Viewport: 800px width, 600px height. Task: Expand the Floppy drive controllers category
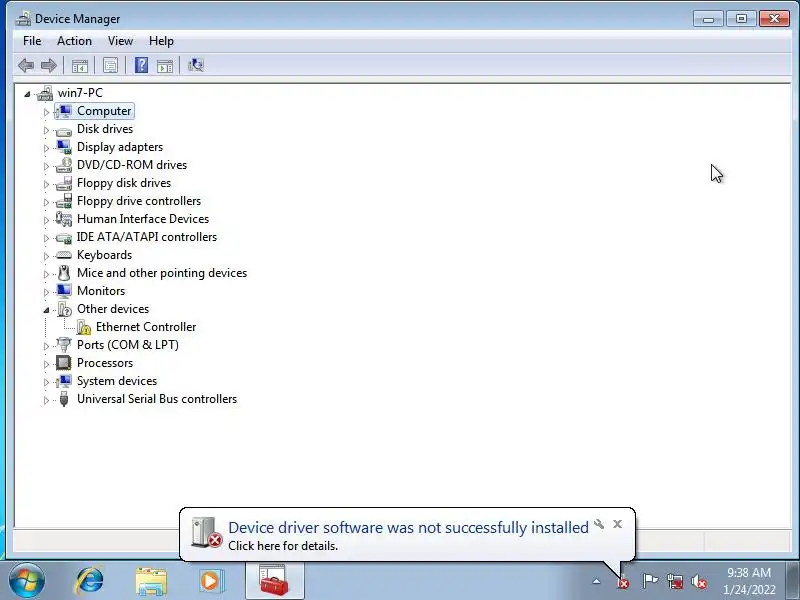[x=46, y=202]
